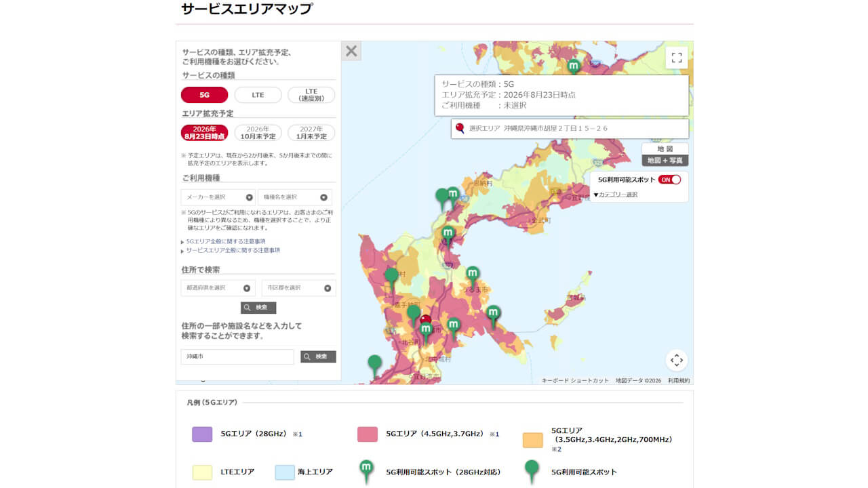Turn off the 5G利用可能スポット ON switch
The image size is (868, 488).
point(669,180)
